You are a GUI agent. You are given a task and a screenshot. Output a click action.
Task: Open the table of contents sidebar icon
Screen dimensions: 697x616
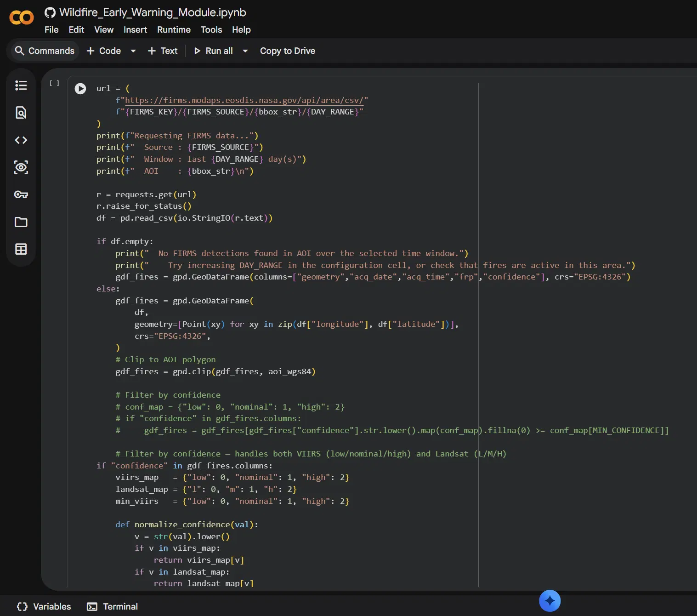(21, 86)
